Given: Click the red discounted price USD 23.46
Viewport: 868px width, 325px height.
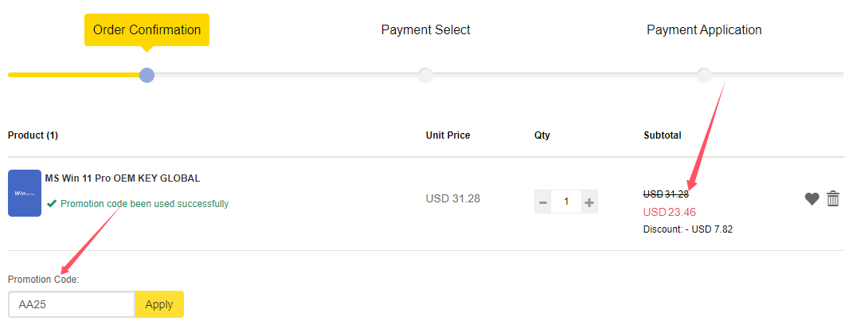Looking at the screenshot, I should 669,212.
